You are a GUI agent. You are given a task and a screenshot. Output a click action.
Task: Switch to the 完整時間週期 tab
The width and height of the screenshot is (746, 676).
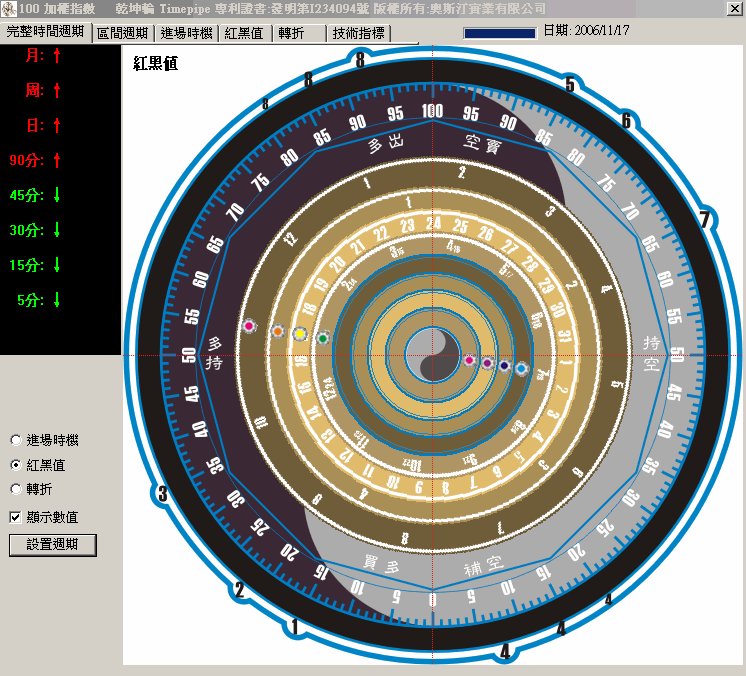[x=46, y=32]
